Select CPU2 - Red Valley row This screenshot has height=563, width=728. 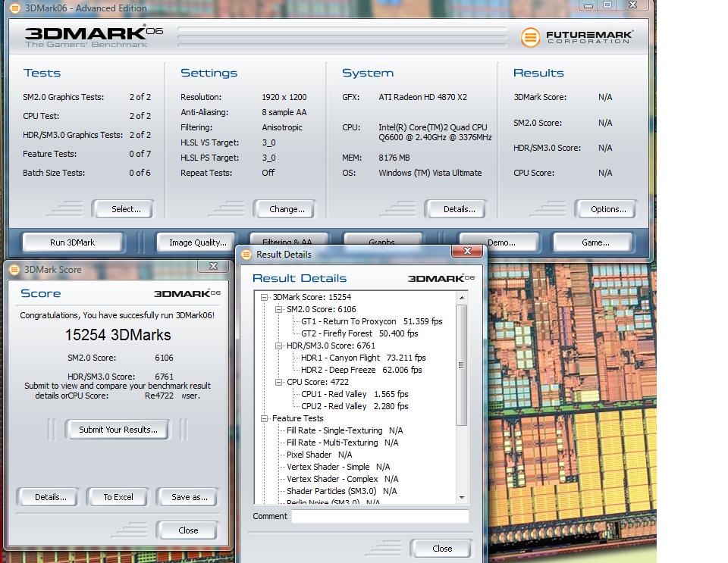click(x=355, y=406)
